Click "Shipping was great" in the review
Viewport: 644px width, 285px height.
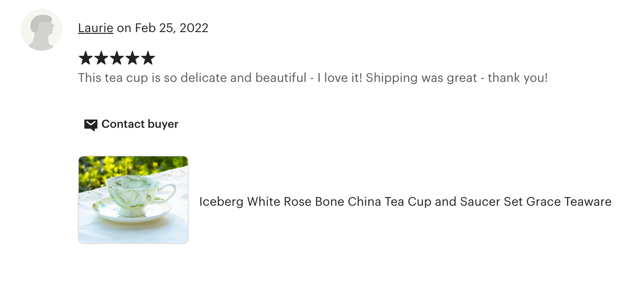(x=422, y=78)
